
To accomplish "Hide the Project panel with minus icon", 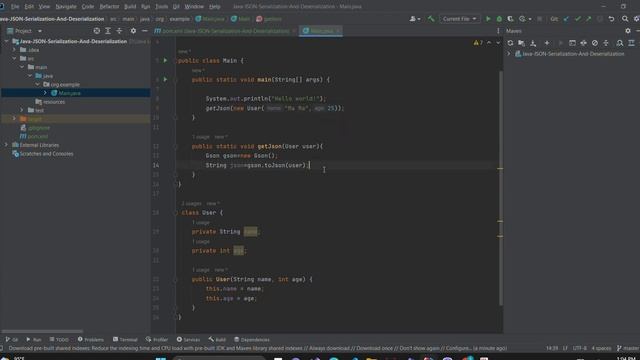I will tap(144, 31).
